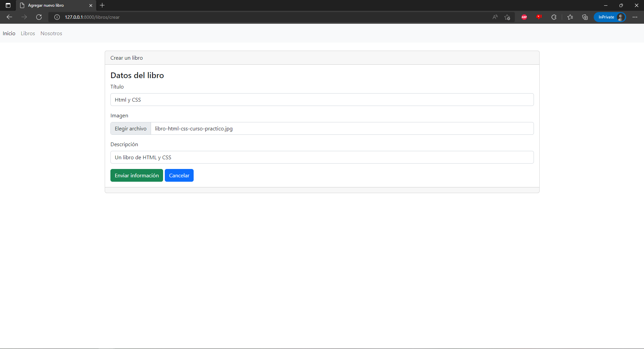Submit the form with Enviar información
The width and height of the screenshot is (644, 349).
[x=137, y=175]
